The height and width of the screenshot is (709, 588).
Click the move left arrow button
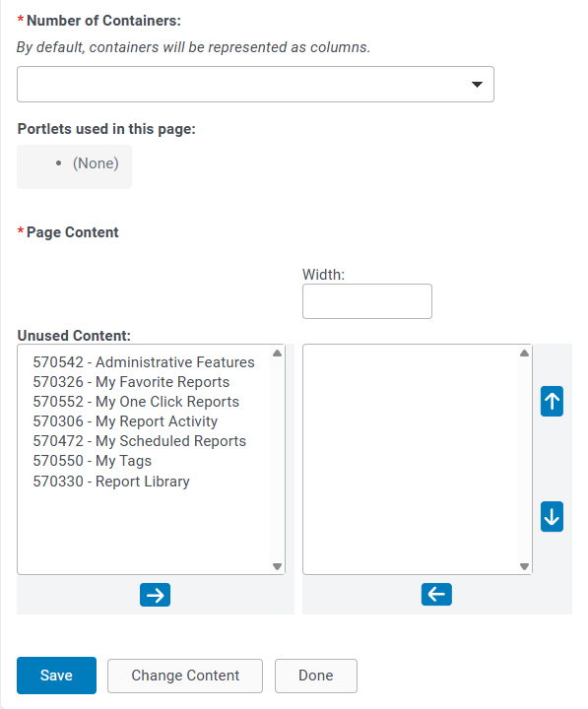[x=436, y=594]
